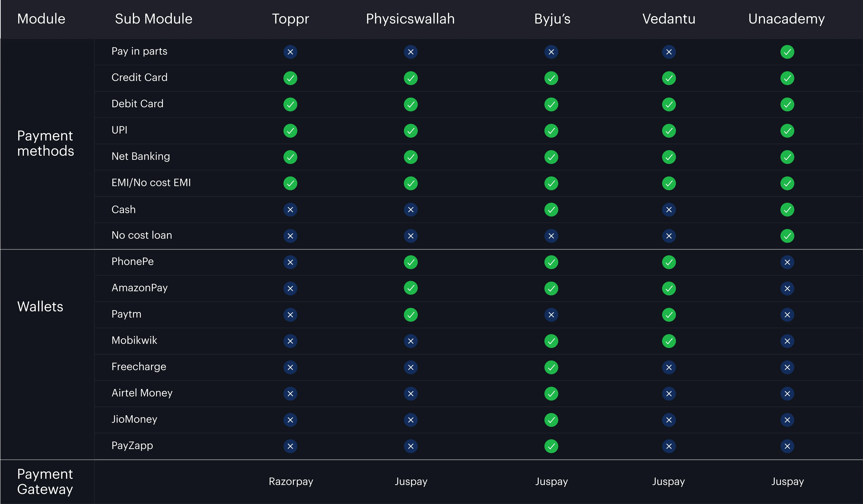Click the Vedantu Net Banking check icon

(668, 157)
